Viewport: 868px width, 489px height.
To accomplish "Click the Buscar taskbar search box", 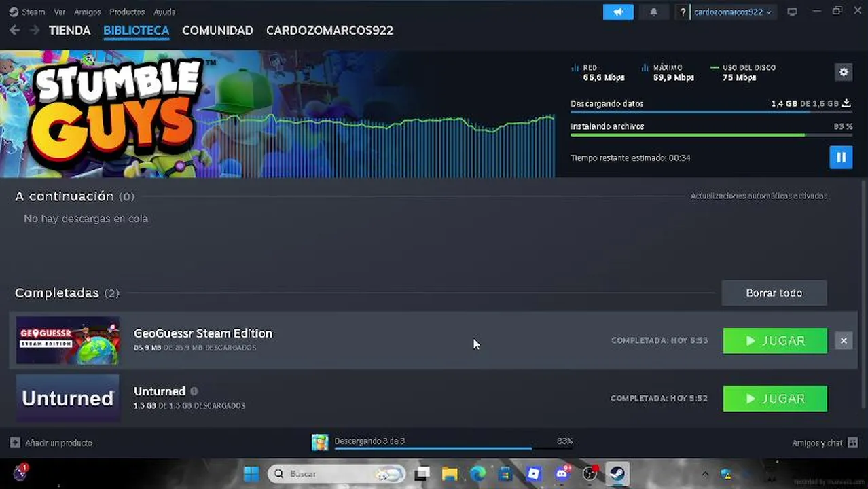I will pyautogui.click(x=337, y=473).
